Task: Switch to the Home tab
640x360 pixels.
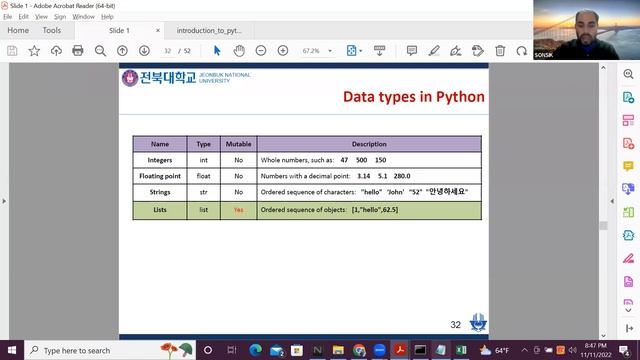Action: point(18,30)
